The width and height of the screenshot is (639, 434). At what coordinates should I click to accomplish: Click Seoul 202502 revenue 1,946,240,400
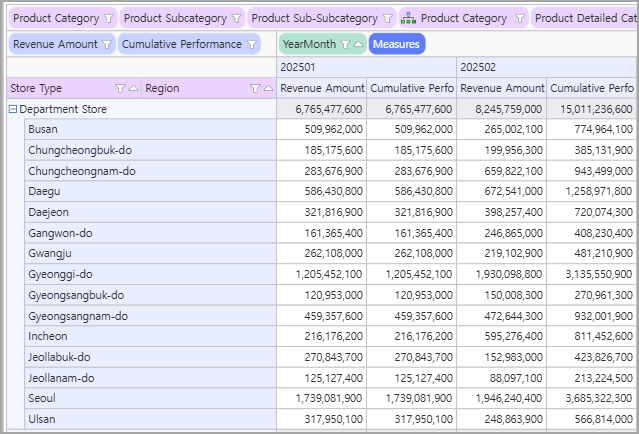click(502, 398)
